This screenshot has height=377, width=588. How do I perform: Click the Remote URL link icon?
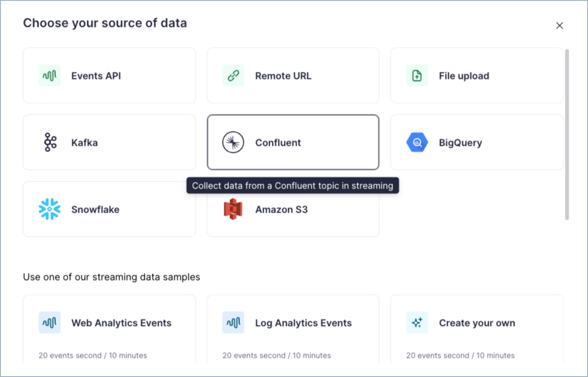click(233, 75)
